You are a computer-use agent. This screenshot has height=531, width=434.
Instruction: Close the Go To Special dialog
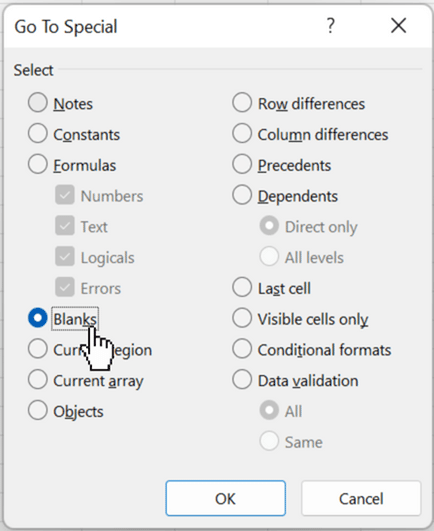398,26
